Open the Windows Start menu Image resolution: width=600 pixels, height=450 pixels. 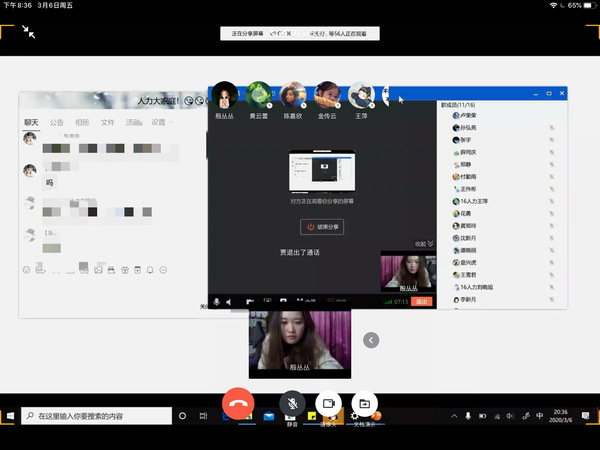(x=10, y=415)
